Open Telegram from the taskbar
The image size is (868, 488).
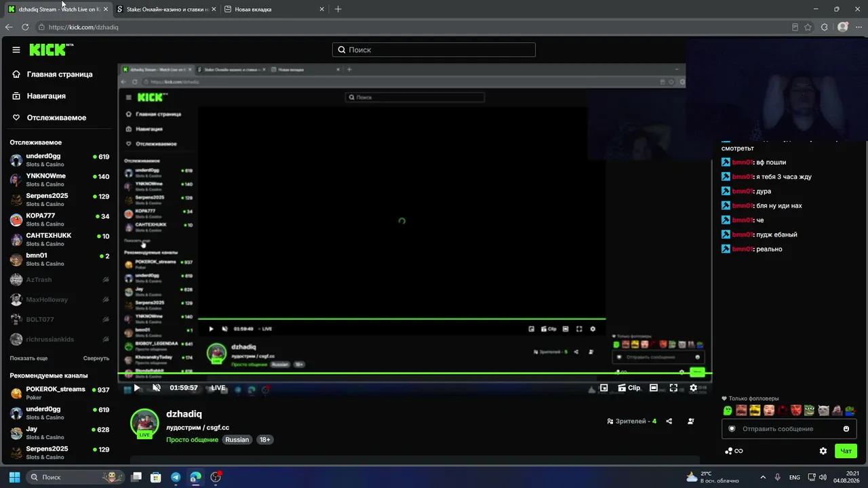[x=176, y=477]
